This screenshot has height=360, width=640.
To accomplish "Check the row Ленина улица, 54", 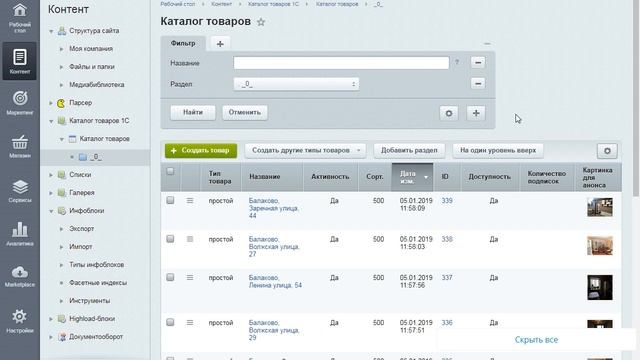I will [x=170, y=277].
